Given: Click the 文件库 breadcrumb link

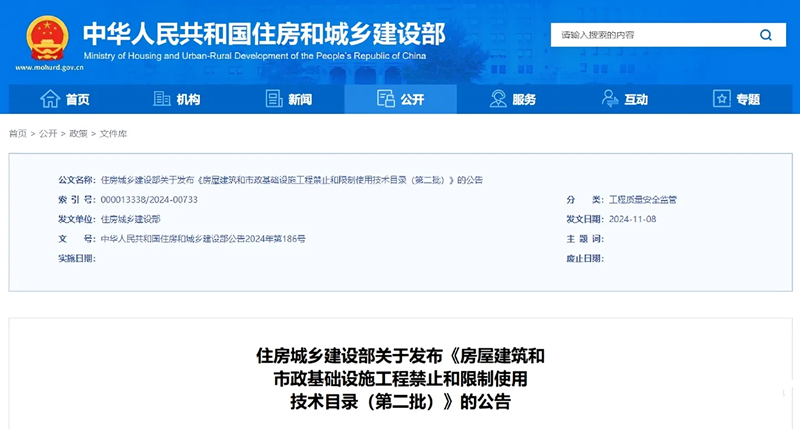Looking at the screenshot, I should [112, 133].
